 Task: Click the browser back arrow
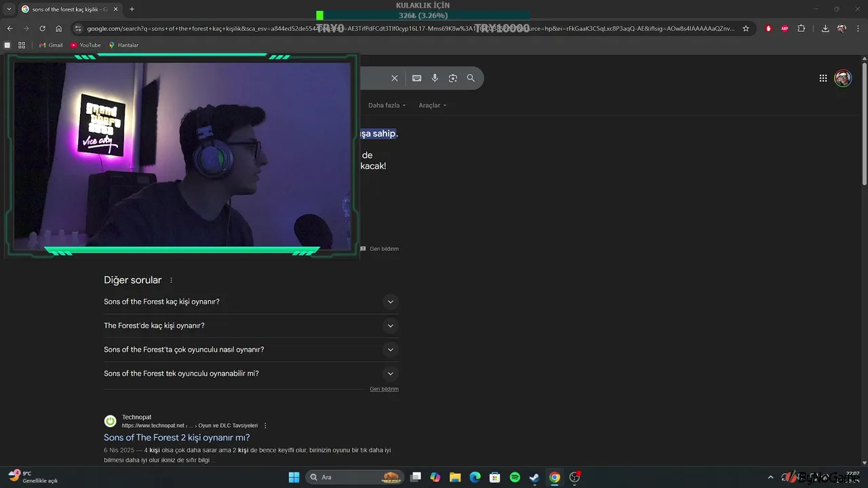[9, 28]
